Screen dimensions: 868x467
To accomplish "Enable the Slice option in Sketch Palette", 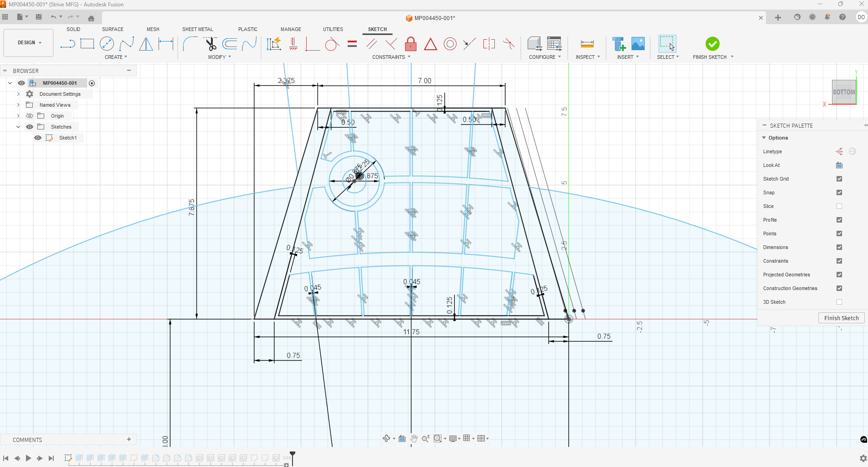I will (x=839, y=206).
